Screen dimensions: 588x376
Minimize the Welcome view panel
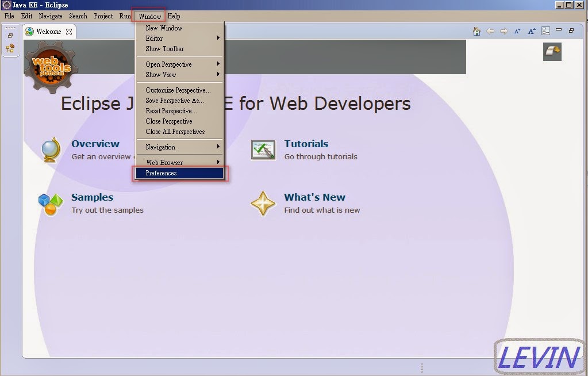559,30
